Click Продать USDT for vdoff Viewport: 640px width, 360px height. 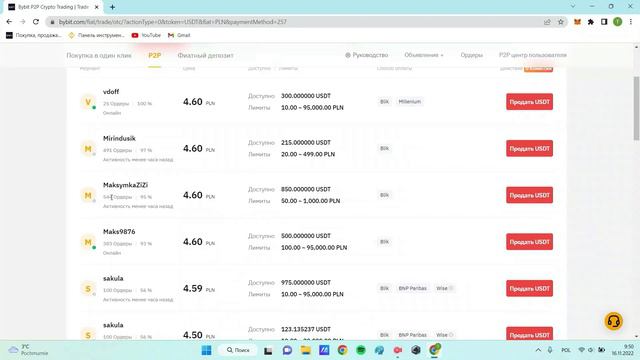529,102
